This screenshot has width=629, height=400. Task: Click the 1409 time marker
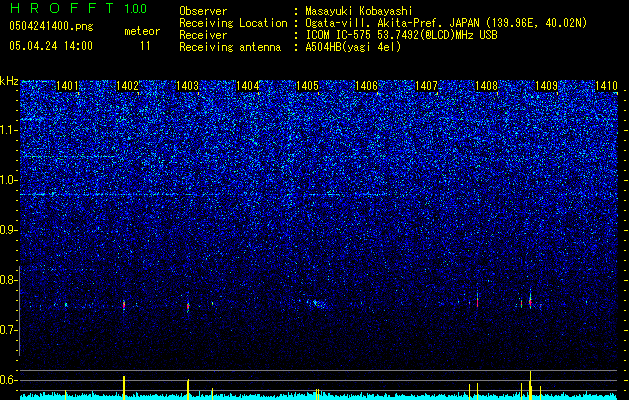(546, 86)
